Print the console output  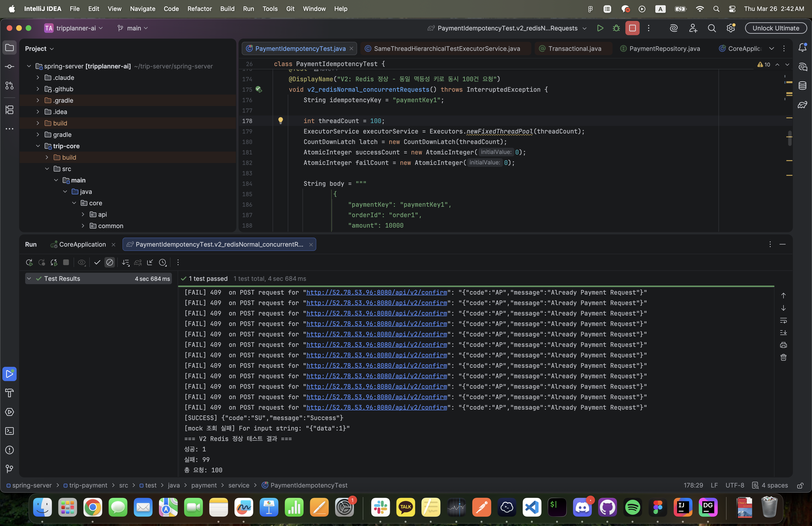click(x=783, y=345)
